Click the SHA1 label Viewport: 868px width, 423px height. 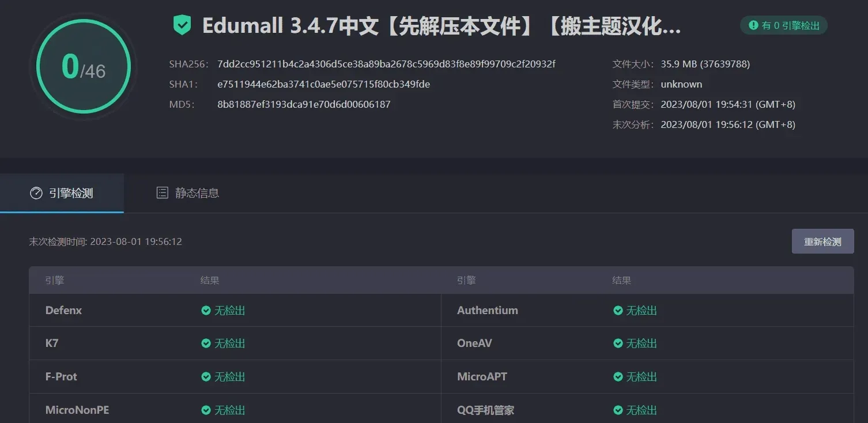183,84
